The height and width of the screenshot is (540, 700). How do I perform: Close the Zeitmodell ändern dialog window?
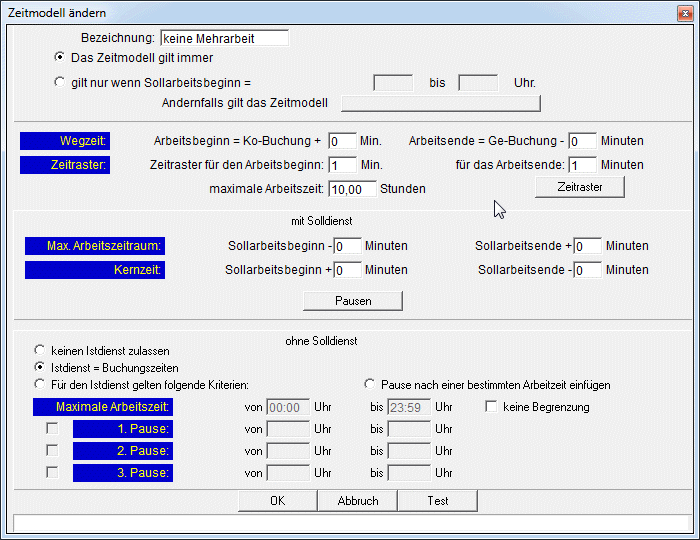click(683, 12)
